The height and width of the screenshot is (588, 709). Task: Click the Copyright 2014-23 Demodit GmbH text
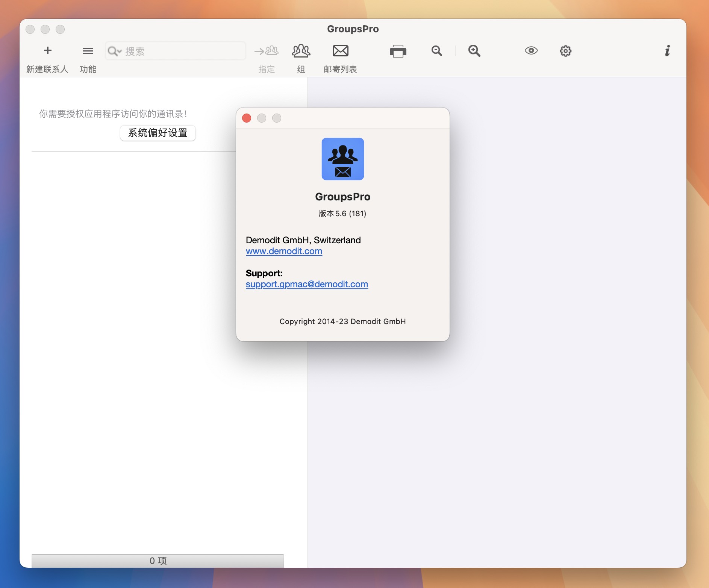[x=342, y=321]
